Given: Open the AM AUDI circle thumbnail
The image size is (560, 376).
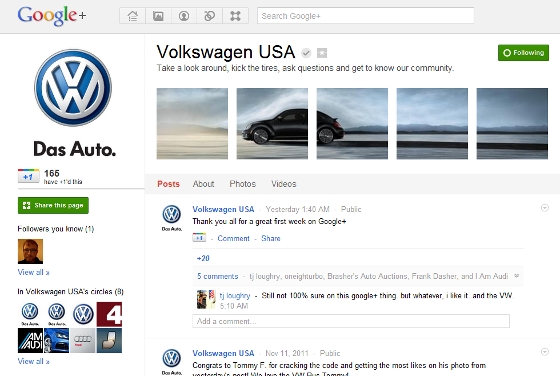Looking at the screenshot, I should (x=30, y=341).
